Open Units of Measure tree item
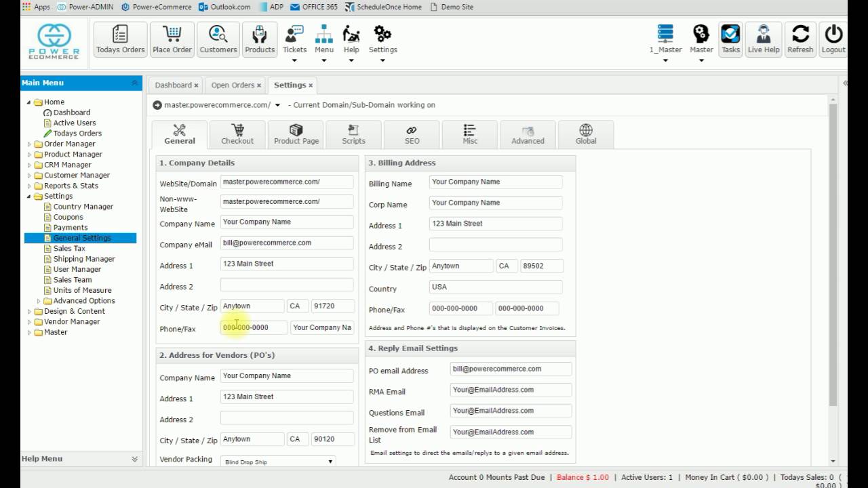868x488 pixels. coord(82,290)
